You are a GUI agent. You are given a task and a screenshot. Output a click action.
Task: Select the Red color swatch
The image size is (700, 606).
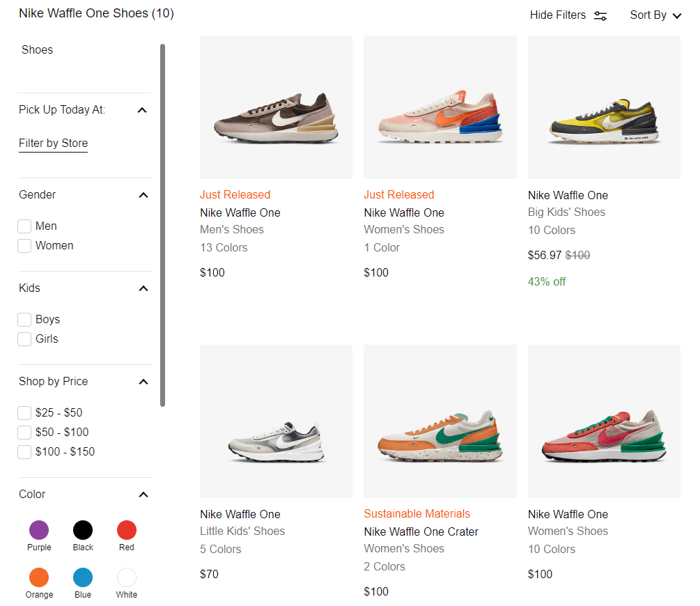coord(127,530)
